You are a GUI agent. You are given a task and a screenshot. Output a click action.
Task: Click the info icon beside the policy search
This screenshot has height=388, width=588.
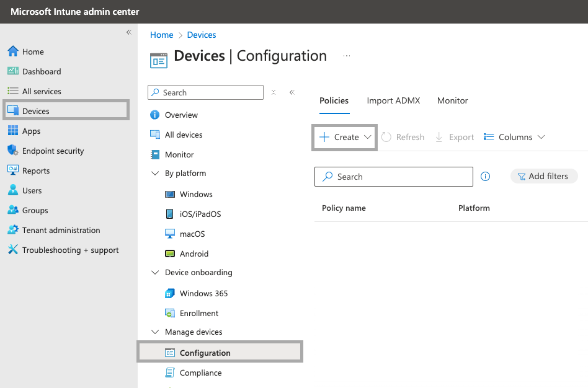pos(485,177)
